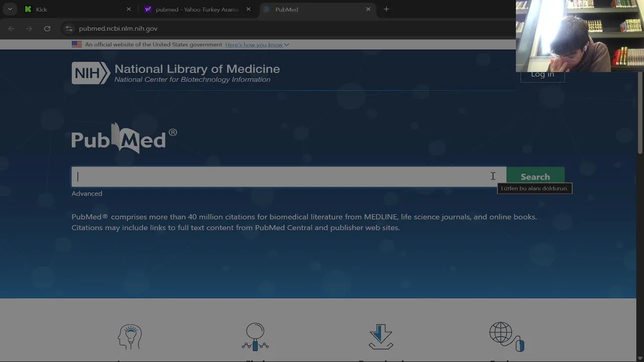644x362 pixels.
Task: Click the US flag icon
Action: (76, 44)
